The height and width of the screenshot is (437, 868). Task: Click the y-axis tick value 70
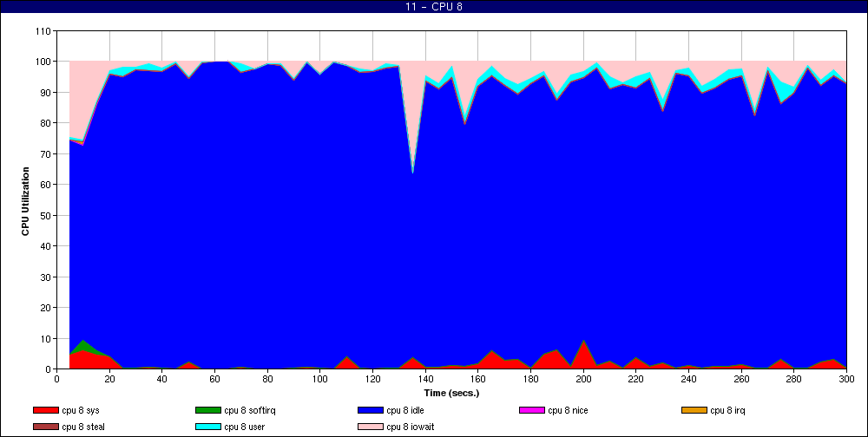46,153
